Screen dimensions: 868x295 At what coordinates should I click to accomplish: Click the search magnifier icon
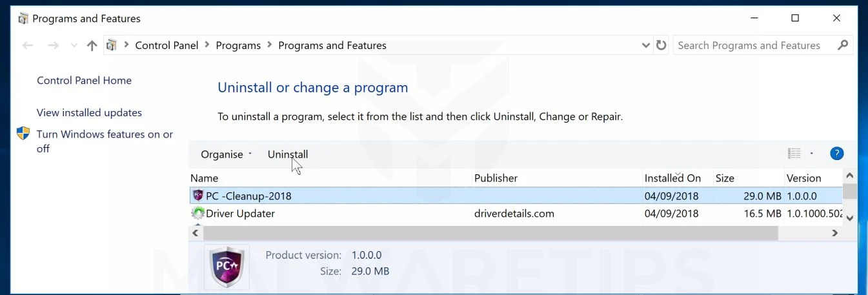[842, 45]
